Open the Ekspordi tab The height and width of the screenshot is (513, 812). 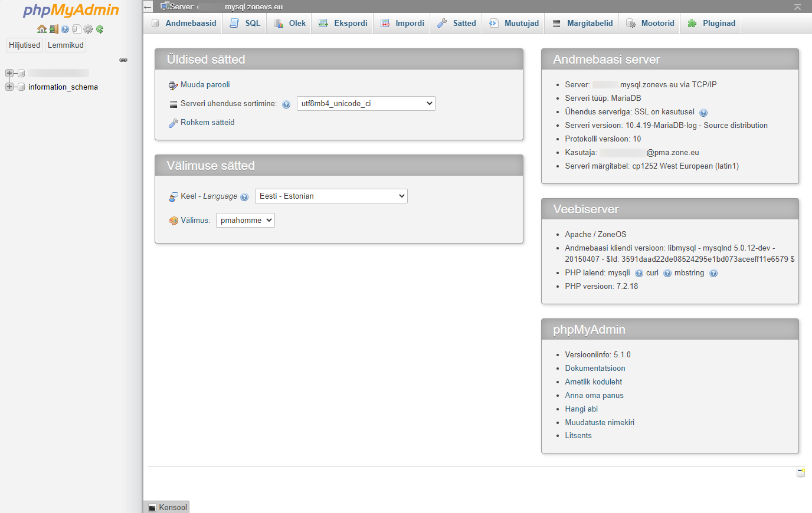[x=343, y=24]
